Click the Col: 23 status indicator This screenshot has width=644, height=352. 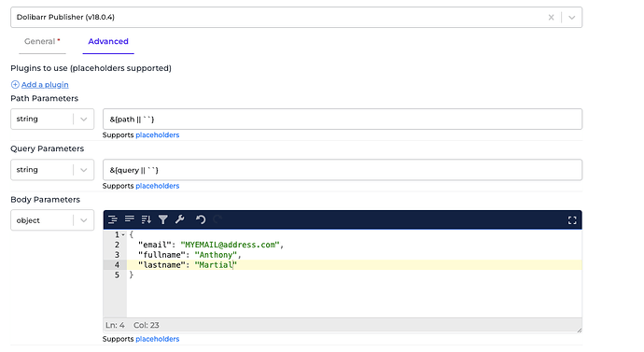coord(147,325)
